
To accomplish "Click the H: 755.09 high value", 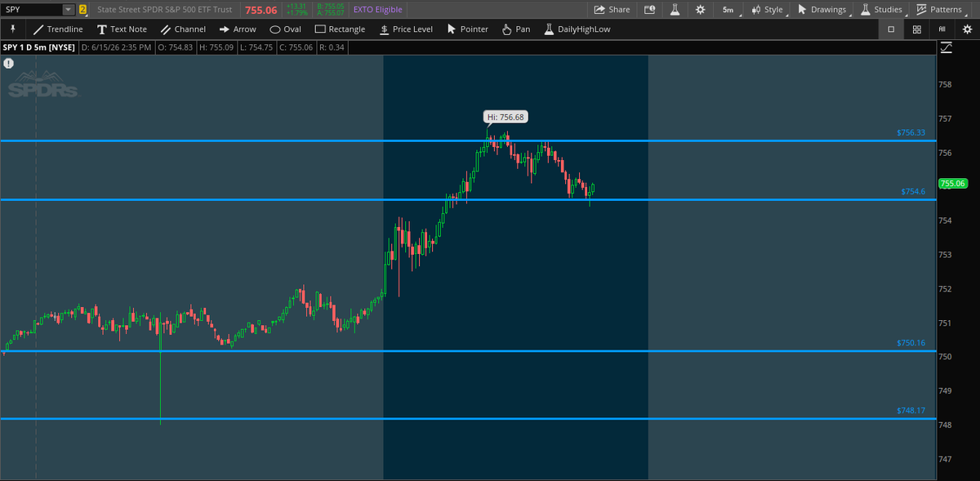I will click(215, 47).
